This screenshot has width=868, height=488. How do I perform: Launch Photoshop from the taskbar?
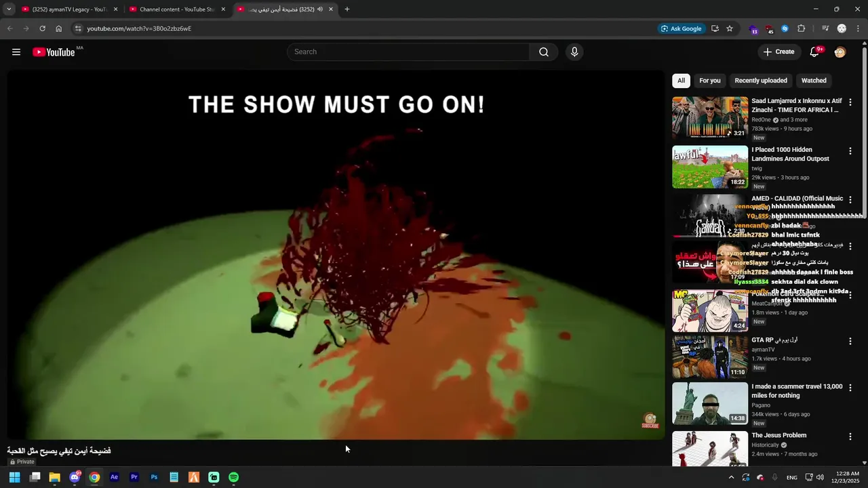pos(154,477)
